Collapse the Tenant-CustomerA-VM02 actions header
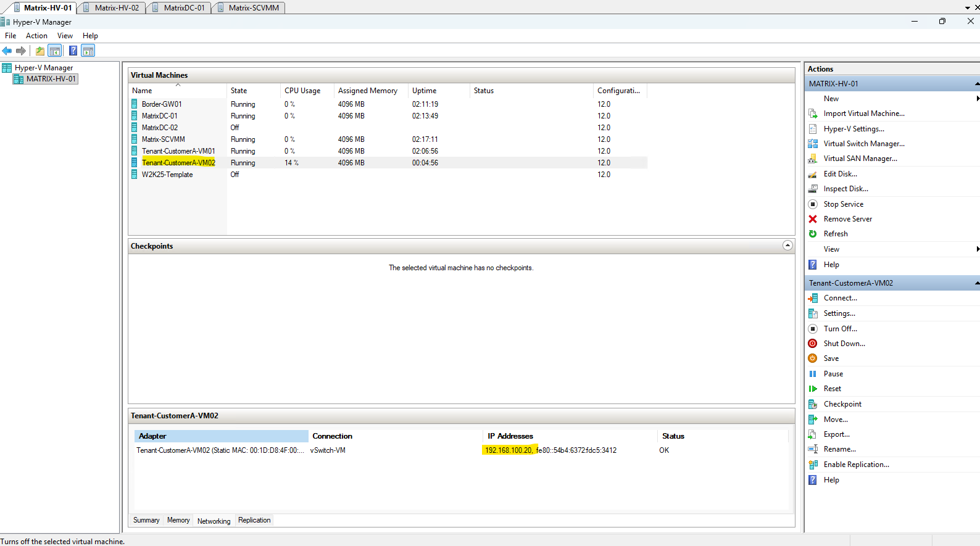 tap(977, 283)
